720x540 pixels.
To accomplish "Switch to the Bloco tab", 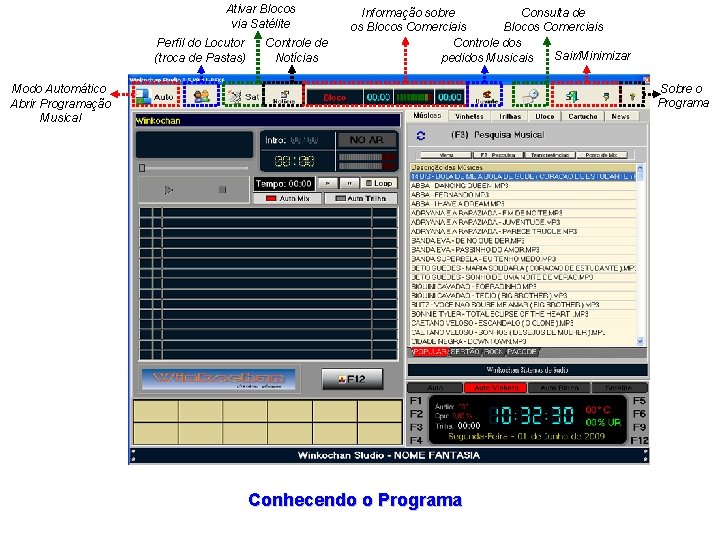I will pyautogui.click(x=545, y=117).
